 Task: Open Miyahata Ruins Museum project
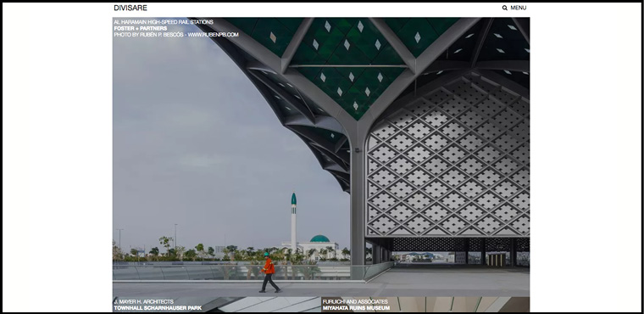(x=356, y=308)
